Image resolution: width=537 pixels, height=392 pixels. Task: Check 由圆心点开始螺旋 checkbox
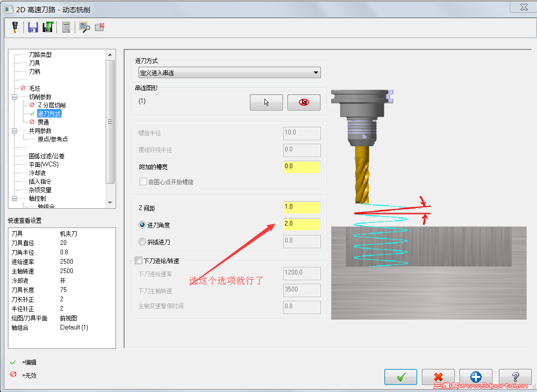coord(143,181)
